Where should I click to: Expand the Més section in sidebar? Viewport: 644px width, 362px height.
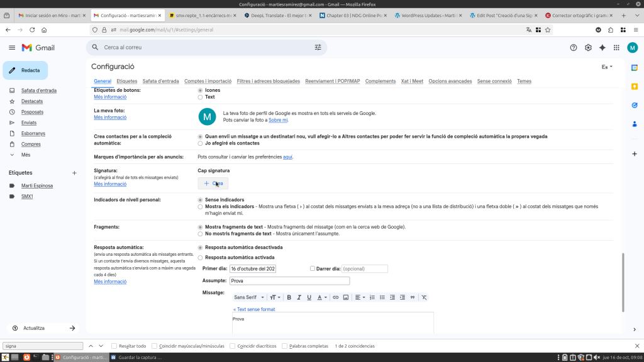tap(26, 155)
